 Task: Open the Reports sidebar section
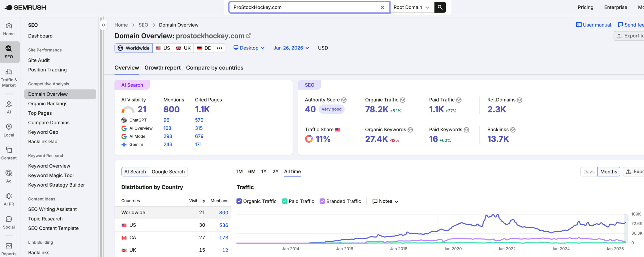[9, 249]
